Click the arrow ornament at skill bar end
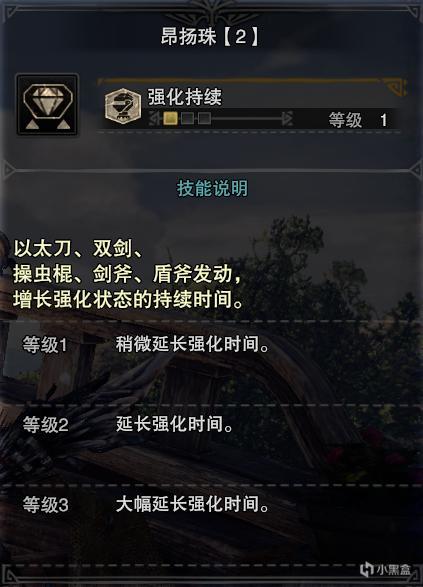423x587 pixels. [287, 119]
